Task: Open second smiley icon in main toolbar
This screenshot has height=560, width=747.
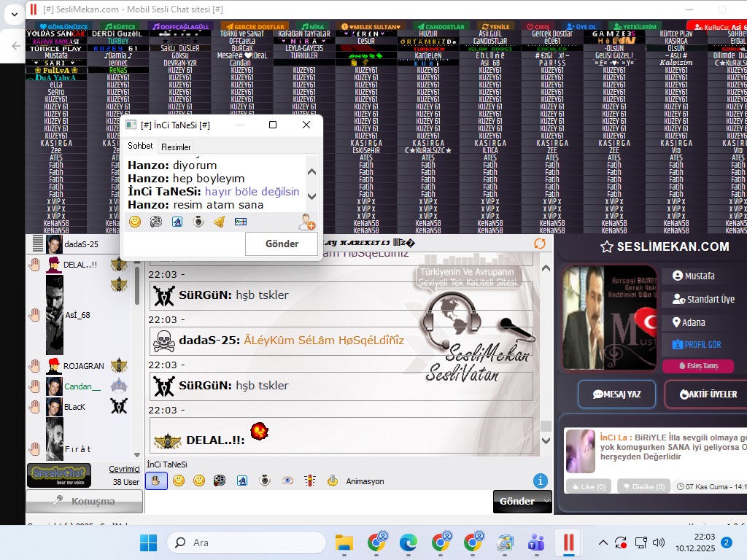Action: coord(199,481)
